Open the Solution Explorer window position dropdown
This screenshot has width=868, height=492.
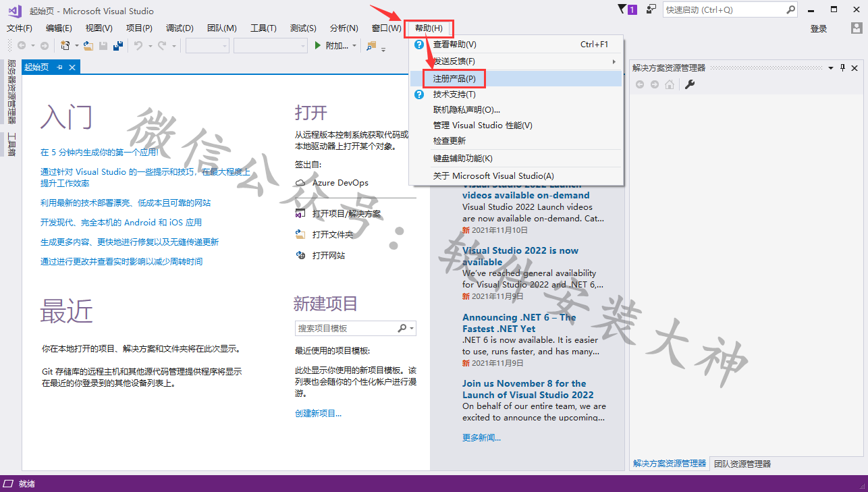[831, 68]
